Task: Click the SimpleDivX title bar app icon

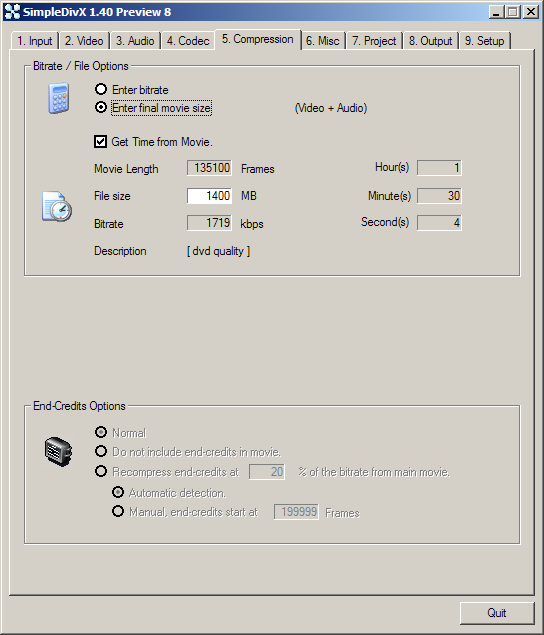Action: (x=12, y=12)
